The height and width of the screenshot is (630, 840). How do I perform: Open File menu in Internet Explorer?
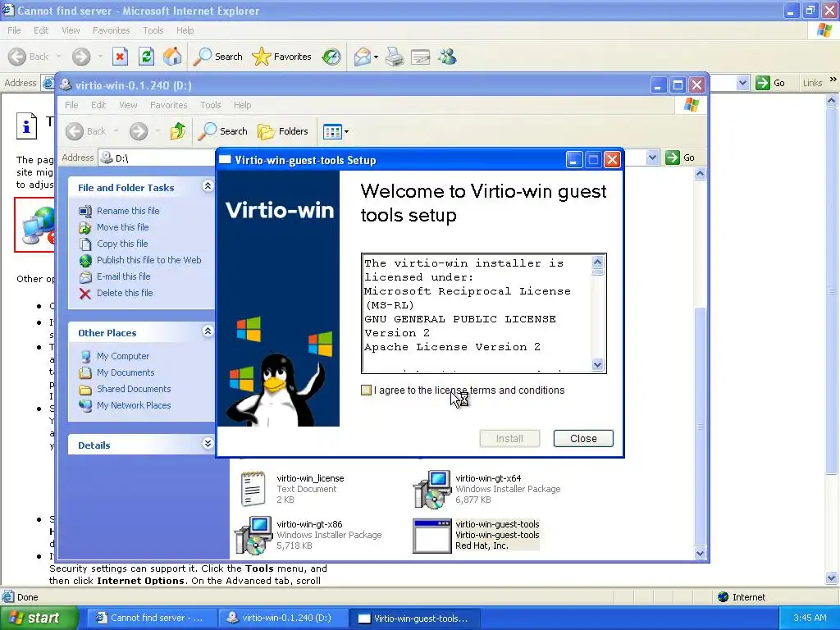point(14,30)
